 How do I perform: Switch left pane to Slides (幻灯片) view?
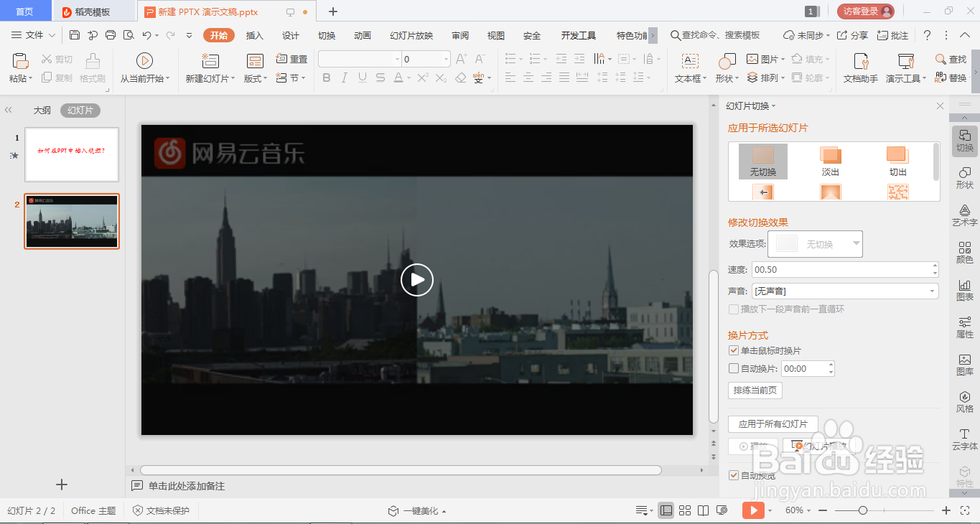pyautogui.click(x=80, y=111)
